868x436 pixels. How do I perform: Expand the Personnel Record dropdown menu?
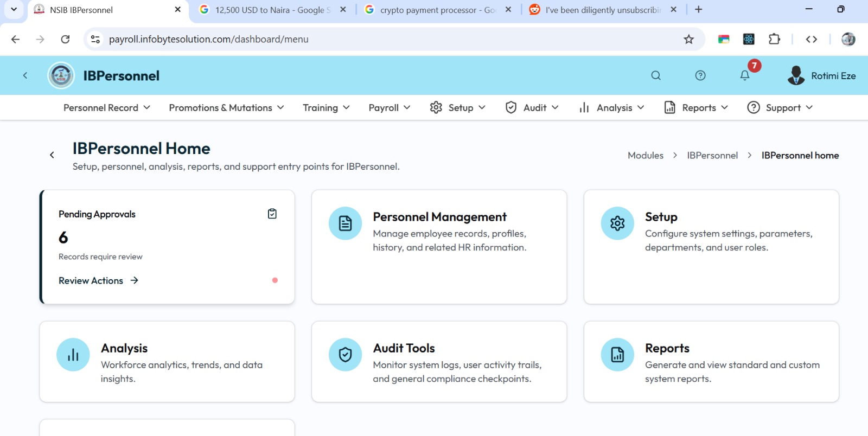pyautogui.click(x=107, y=108)
